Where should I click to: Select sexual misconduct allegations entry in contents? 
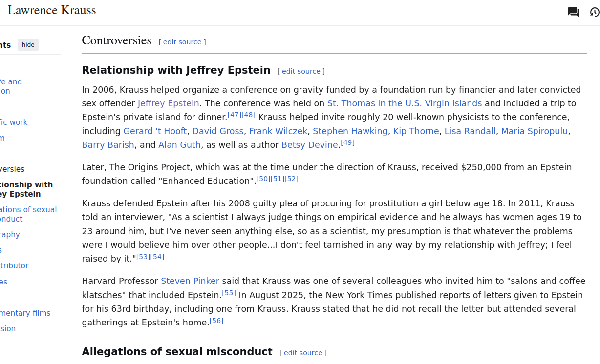point(28,214)
